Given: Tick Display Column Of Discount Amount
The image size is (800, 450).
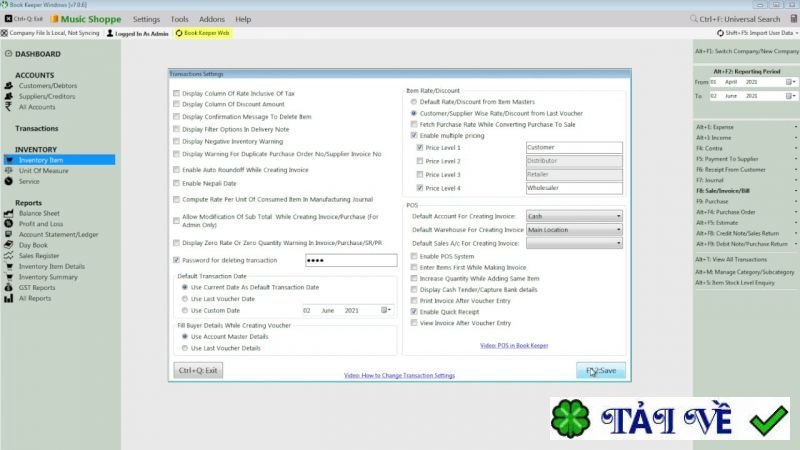Looking at the screenshot, I should pos(177,104).
